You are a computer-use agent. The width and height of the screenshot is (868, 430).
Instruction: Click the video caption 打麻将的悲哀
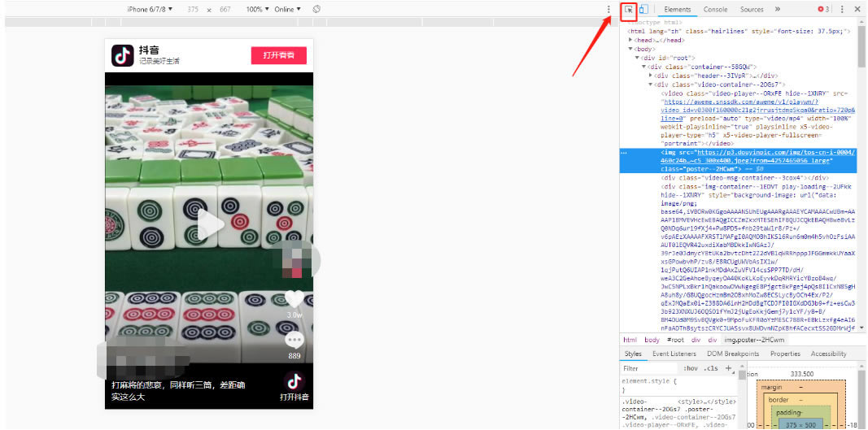[178, 390]
